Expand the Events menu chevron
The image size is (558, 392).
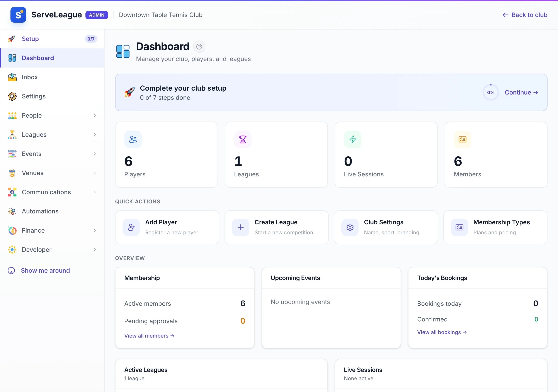click(95, 154)
